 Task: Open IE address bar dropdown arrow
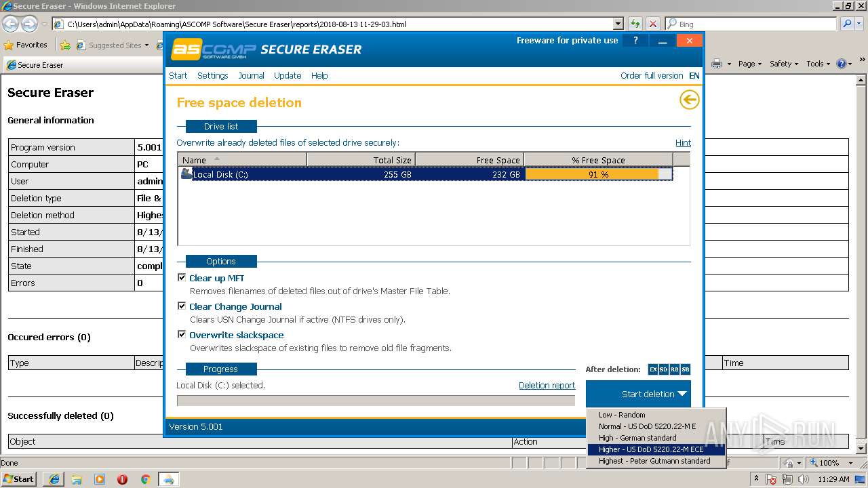[618, 24]
